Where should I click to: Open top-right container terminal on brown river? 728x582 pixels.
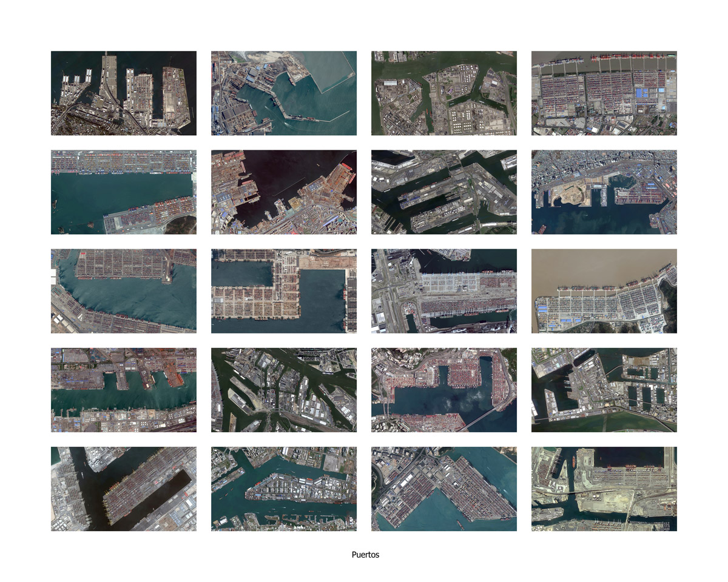click(604, 93)
